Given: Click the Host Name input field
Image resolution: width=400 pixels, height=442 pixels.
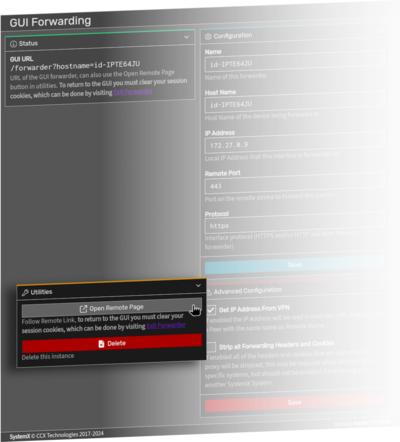Looking at the screenshot, I should [x=294, y=102].
